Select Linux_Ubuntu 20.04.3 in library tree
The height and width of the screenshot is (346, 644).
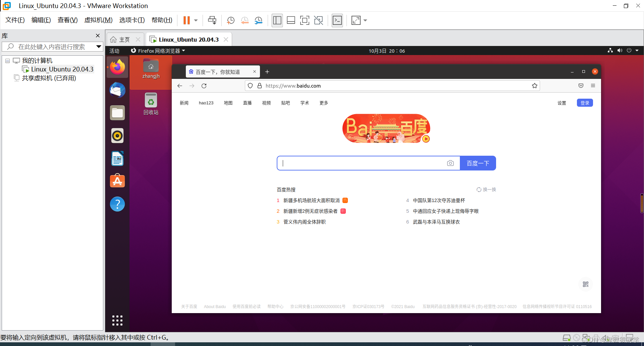click(62, 69)
